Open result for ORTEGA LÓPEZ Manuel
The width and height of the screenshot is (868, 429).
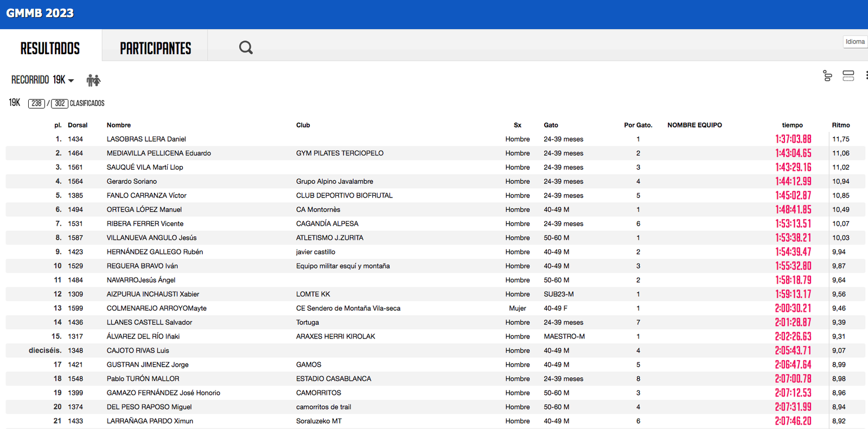[144, 210]
